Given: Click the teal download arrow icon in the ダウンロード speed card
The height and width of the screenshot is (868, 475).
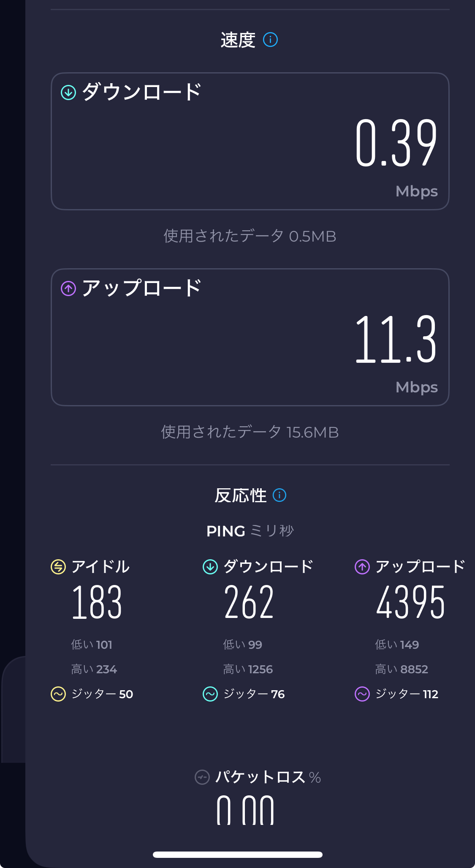Looking at the screenshot, I should tap(68, 93).
